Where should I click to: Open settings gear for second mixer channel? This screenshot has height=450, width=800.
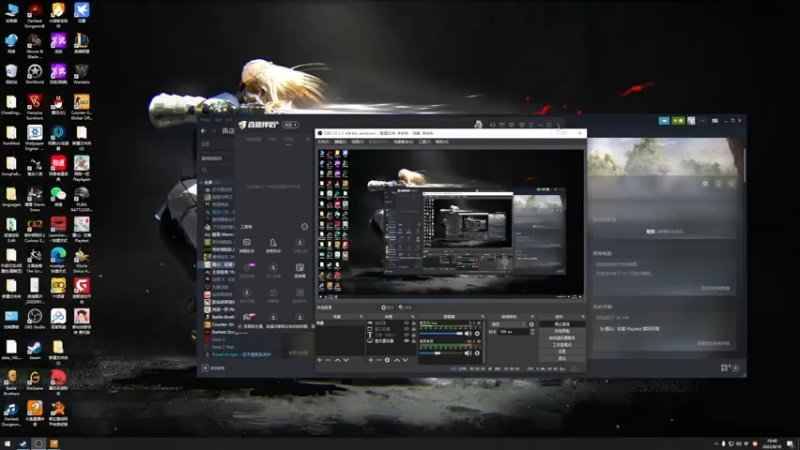477,353
